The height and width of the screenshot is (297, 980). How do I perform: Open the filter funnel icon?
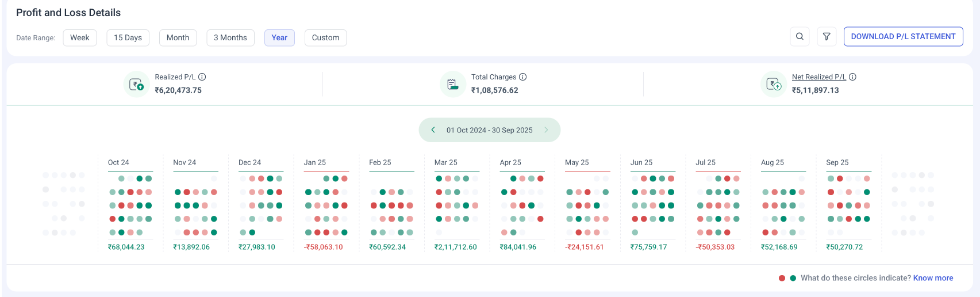click(x=827, y=36)
